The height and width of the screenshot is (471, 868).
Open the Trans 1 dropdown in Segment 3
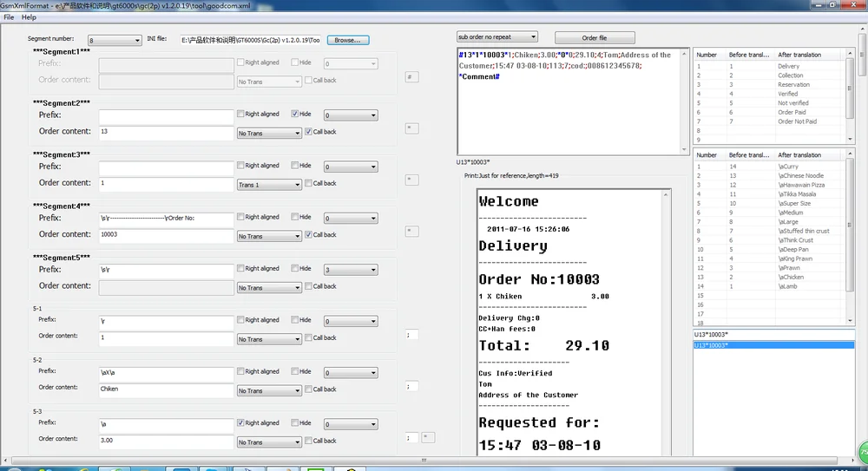coord(269,185)
